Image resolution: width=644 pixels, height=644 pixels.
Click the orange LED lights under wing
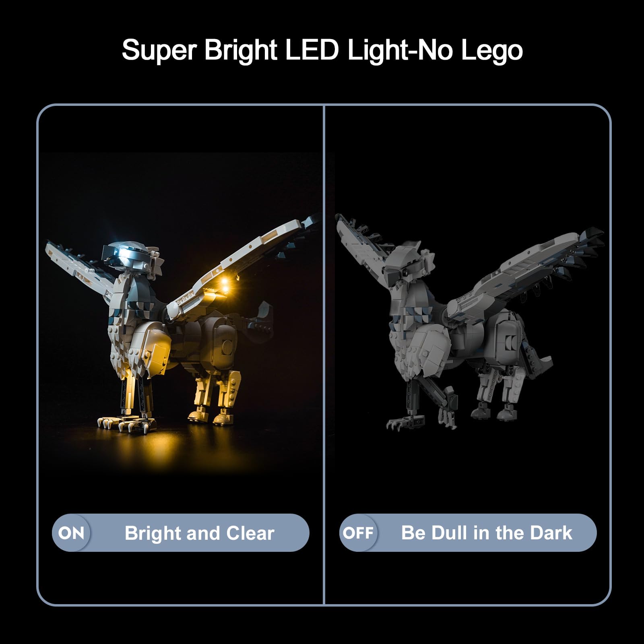[x=225, y=285]
